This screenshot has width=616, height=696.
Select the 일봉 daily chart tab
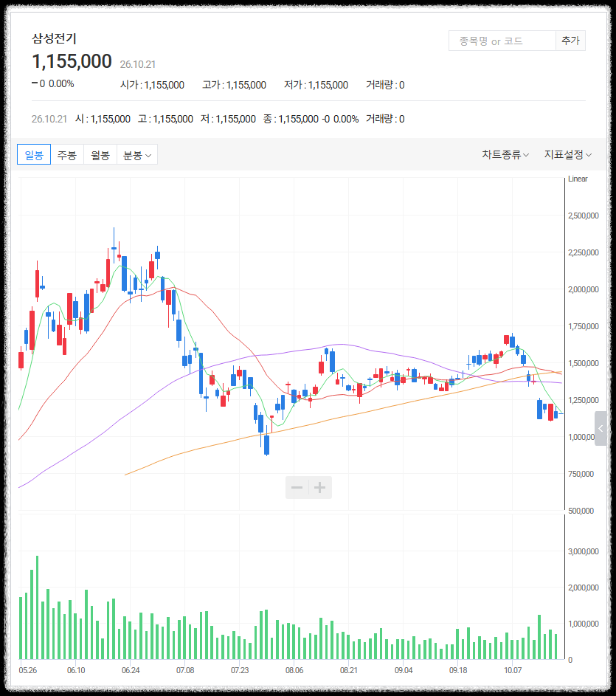click(34, 154)
